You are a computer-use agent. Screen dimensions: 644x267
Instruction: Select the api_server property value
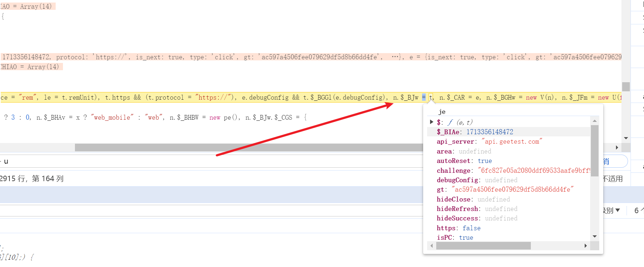pyautogui.click(x=512, y=142)
